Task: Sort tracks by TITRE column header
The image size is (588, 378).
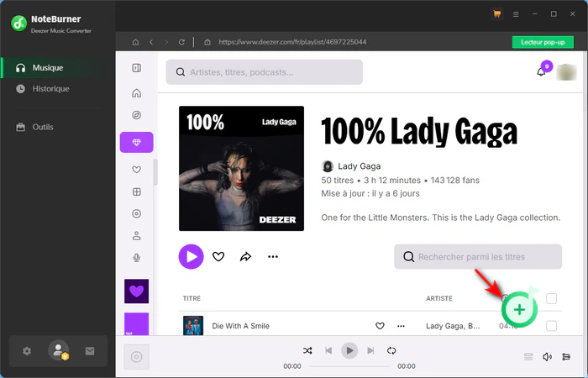Action: click(x=192, y=298)
